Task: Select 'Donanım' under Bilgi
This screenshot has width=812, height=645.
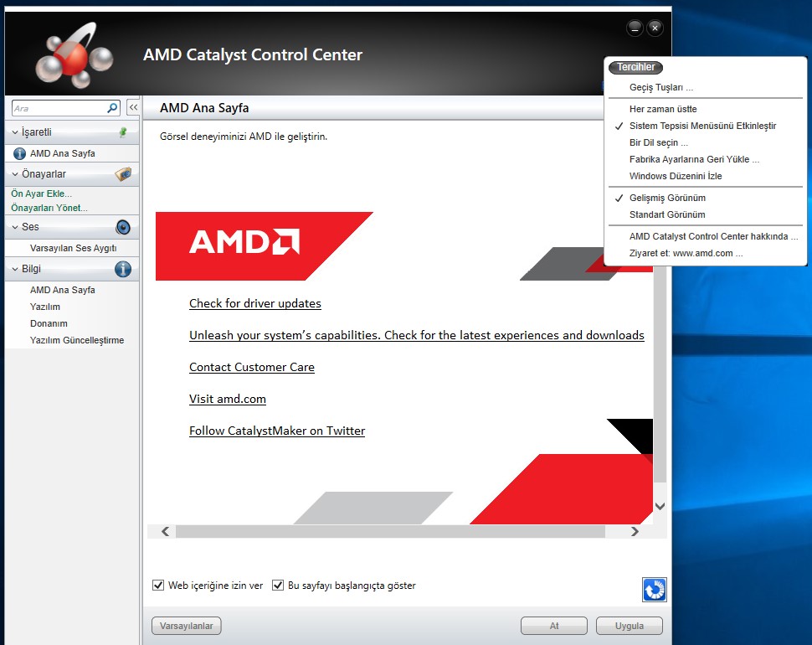Action: click(x=49, y=323)
